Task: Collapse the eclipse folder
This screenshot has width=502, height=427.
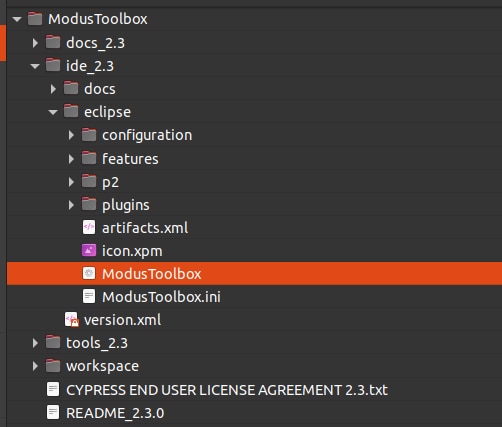Action: pyautogui.click(x=53, y=112)
